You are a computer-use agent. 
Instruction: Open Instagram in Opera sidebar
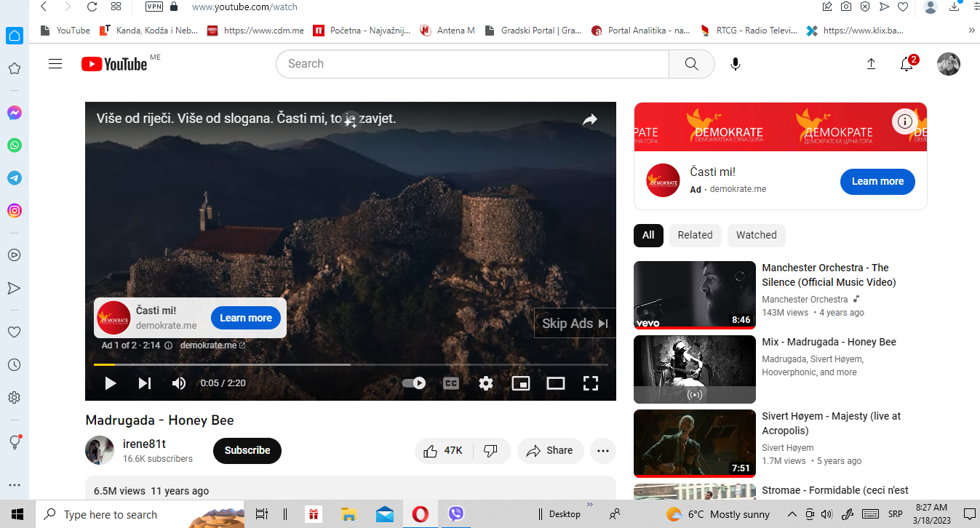pos(14,211)
